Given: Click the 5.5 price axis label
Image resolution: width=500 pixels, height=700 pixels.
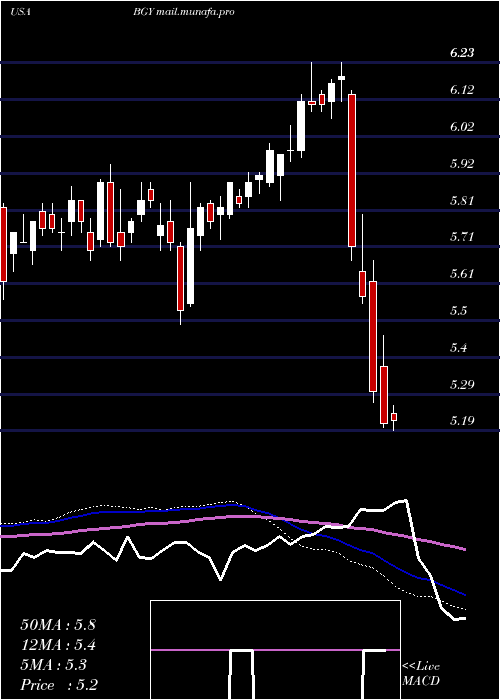Looking at the screenshot, I should pos(459,311).
